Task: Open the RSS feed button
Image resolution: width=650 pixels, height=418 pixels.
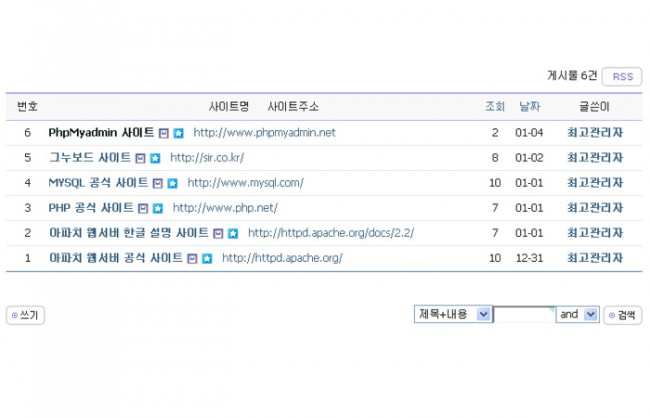Action: click(x=622, y=77)
